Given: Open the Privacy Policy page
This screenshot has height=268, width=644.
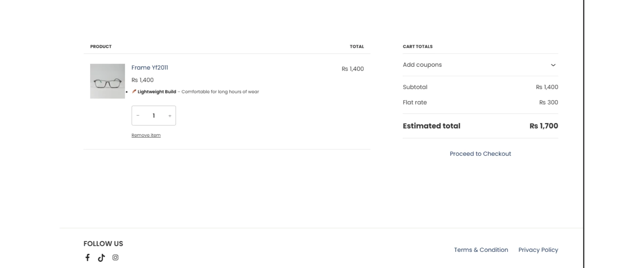Looking at the screenshot, I should (538, 250).
